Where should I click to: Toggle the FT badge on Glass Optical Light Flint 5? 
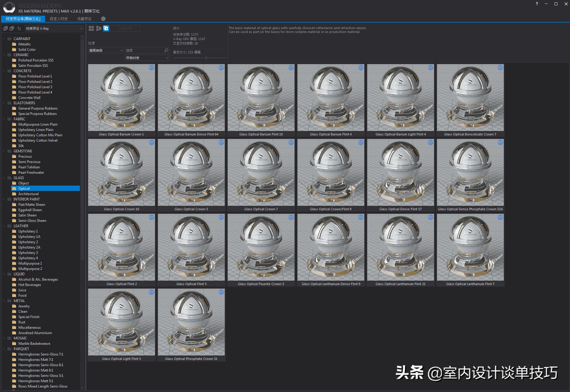click(x=152, y=292)
